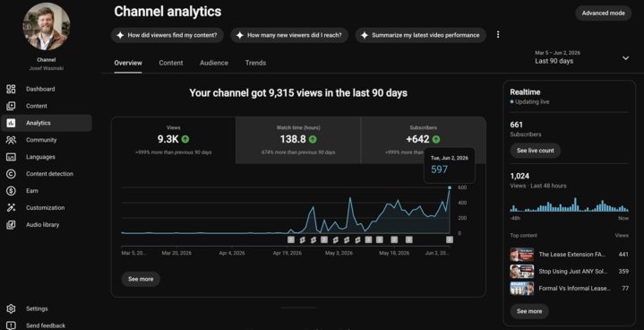Click See more in the Realtime panel
Image resolution: width=644 pixels, height=330 pixels.
coord(529,311)
